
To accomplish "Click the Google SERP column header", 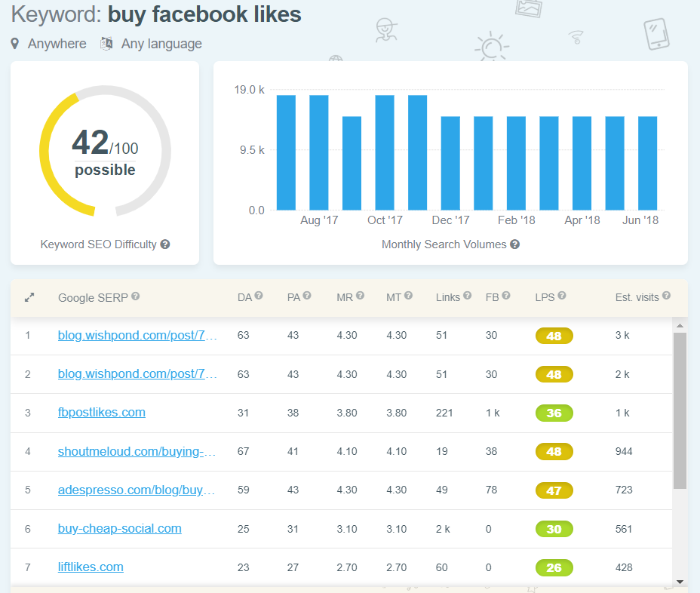I will point(93,298).
